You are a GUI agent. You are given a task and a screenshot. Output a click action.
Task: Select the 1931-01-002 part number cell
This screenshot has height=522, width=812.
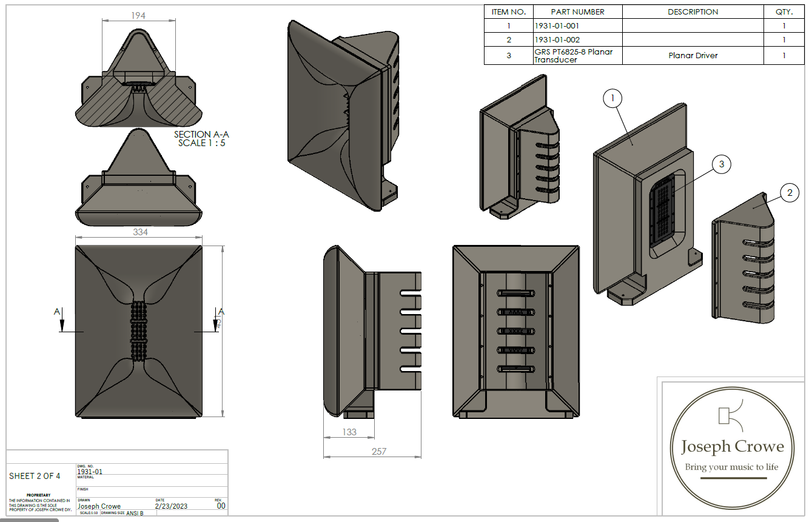[557, 40]
